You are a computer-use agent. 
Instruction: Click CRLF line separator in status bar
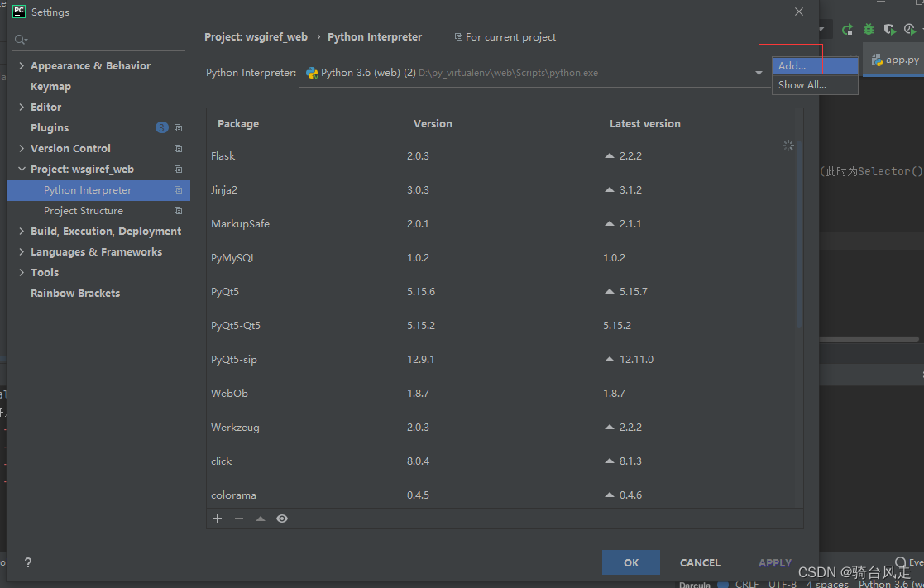tap(747, 584)
